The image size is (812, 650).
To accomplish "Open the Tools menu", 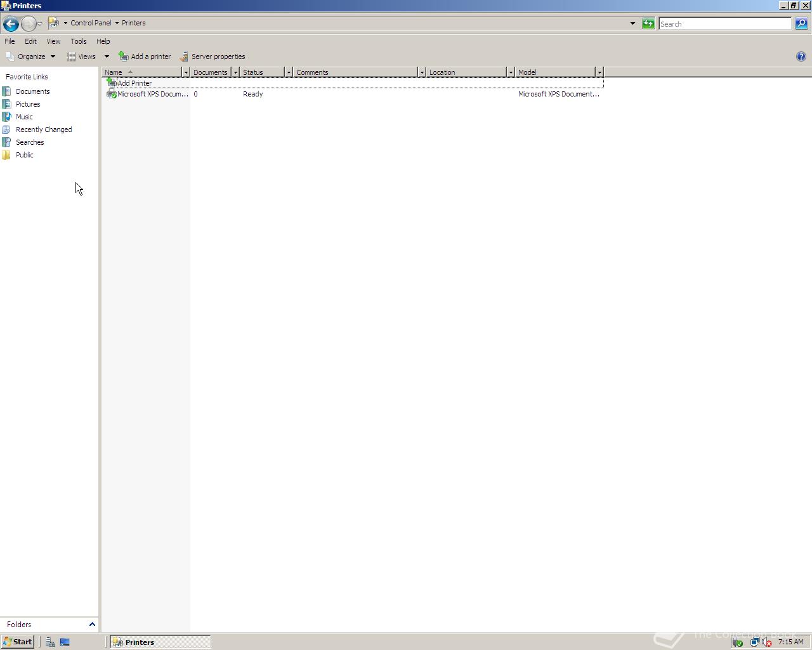I will [79, 41].
